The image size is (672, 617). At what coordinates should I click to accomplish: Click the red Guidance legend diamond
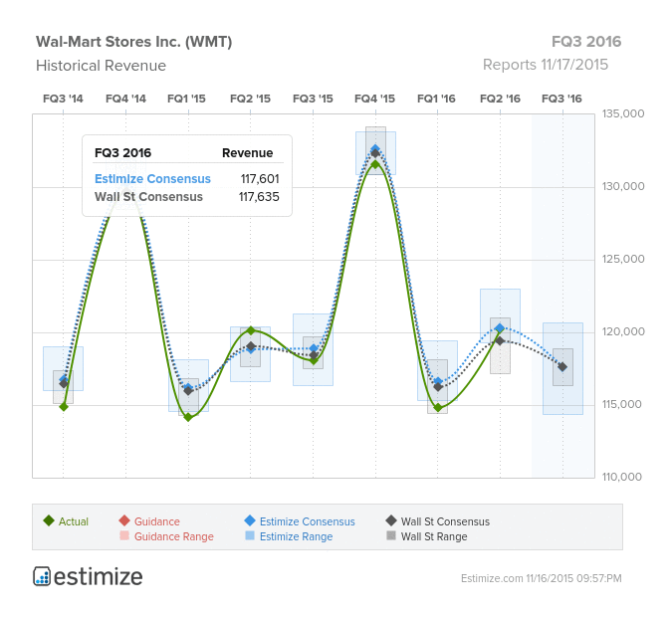pyautogui.click(x=124, y=521)
